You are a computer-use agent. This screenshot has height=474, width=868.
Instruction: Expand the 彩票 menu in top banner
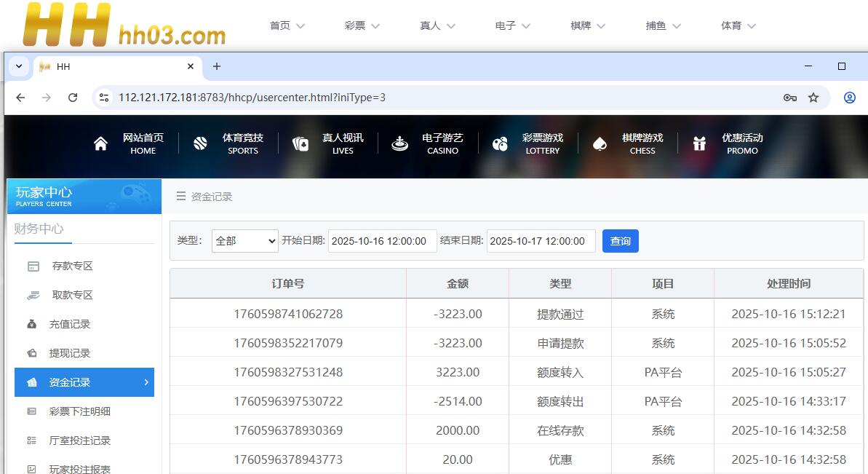click(362, 25)
